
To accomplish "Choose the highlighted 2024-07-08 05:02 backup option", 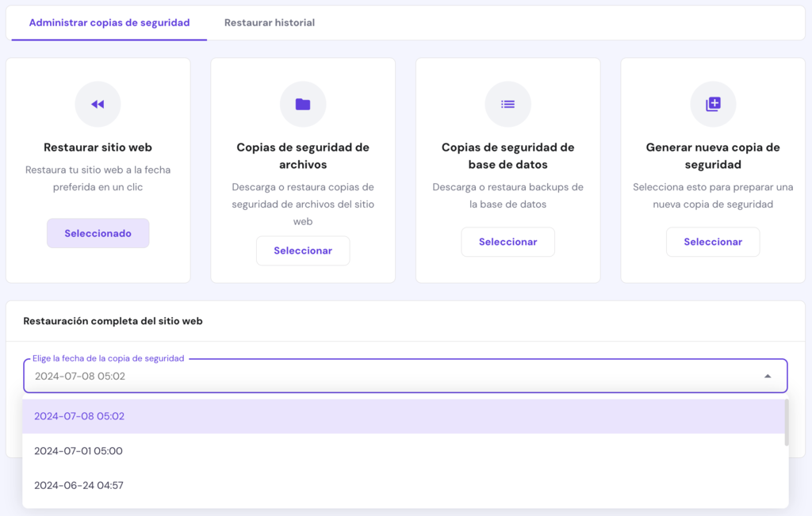I will pos(77,416).
